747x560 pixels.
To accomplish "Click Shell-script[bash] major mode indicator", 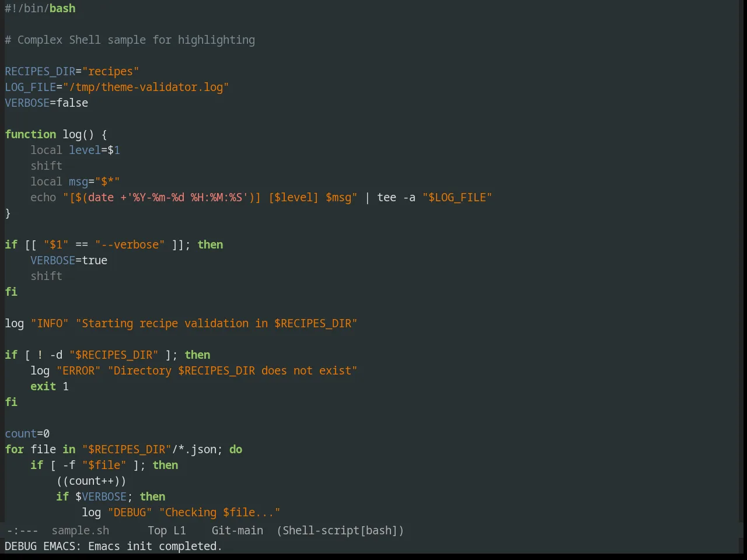I will (340, 531).
